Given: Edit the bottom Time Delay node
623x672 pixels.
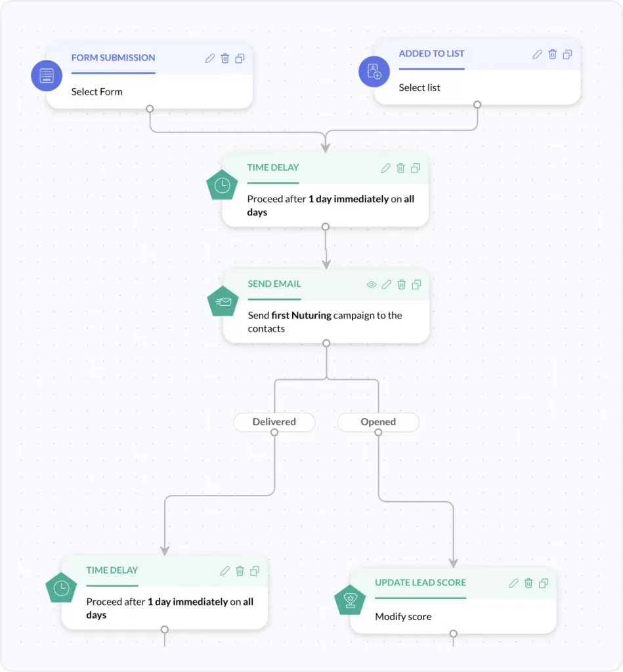Looking at the screenshot, I should 225,571.
